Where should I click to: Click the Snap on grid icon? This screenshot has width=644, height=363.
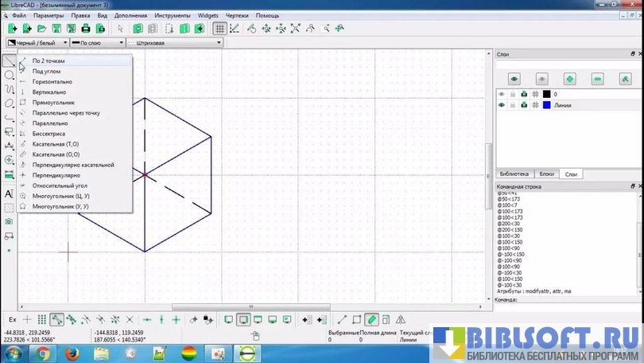[42, 319]
